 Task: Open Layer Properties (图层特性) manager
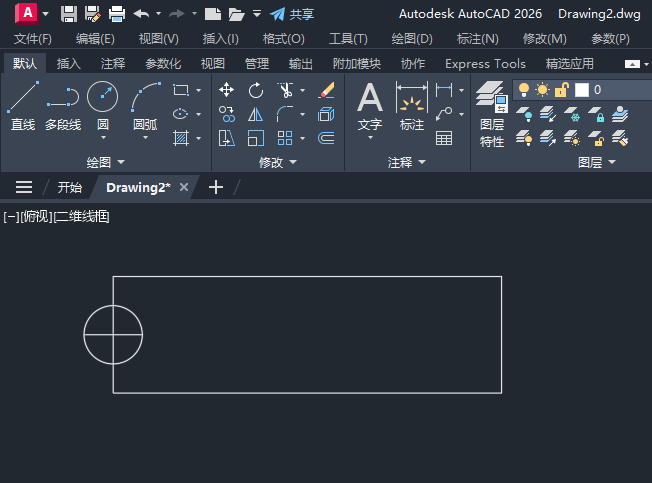pos(492,114)
